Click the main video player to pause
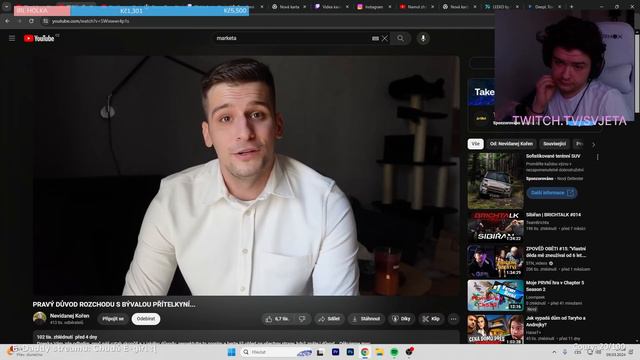This screenshot has width=640, height=360. coord(246,176)
